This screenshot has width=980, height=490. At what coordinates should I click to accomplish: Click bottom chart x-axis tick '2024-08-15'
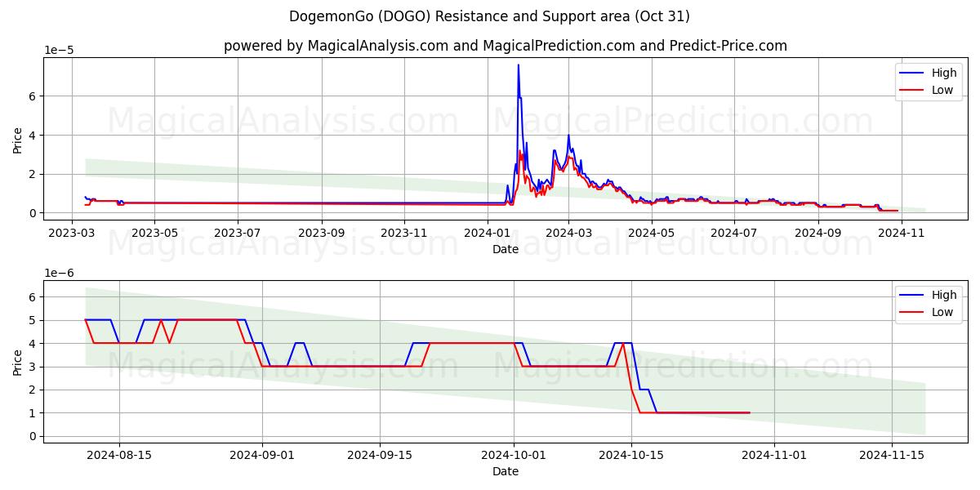tap(119, 454)
